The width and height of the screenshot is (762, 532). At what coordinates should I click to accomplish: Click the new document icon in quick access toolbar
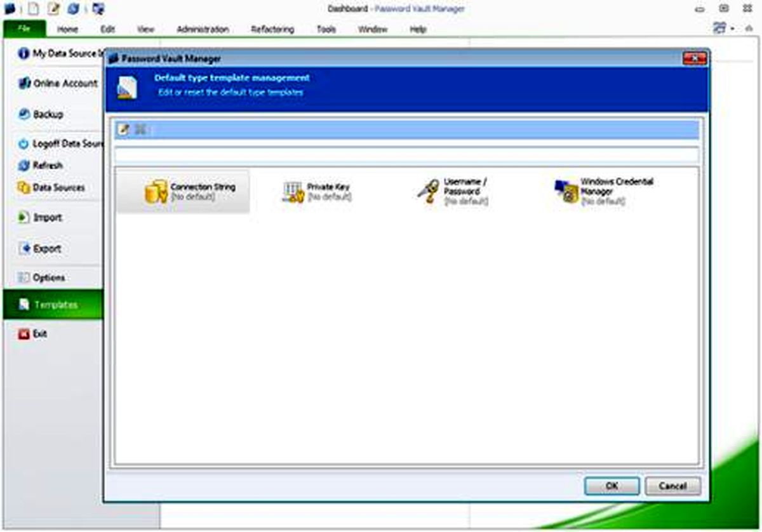click(x=33, y=9)
